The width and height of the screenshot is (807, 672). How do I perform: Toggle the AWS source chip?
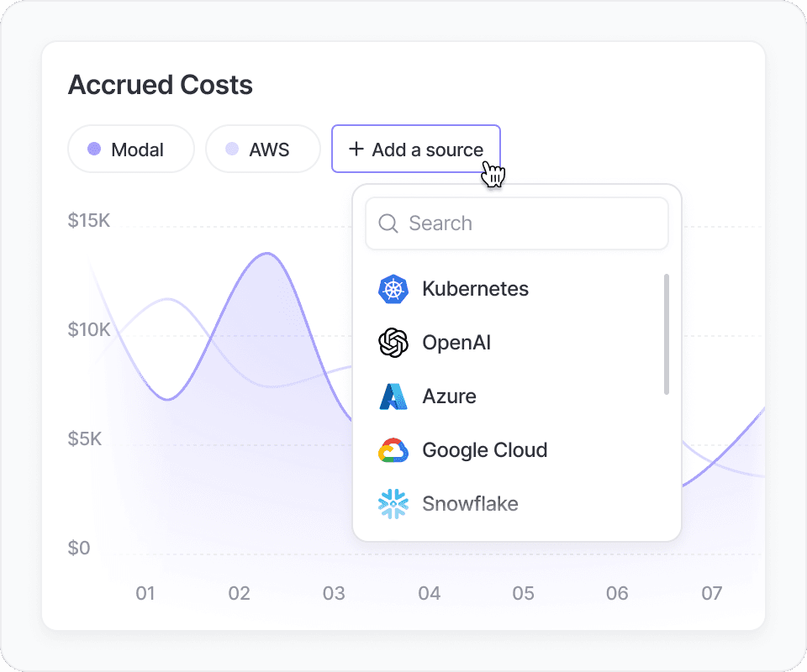click(263, 150)
